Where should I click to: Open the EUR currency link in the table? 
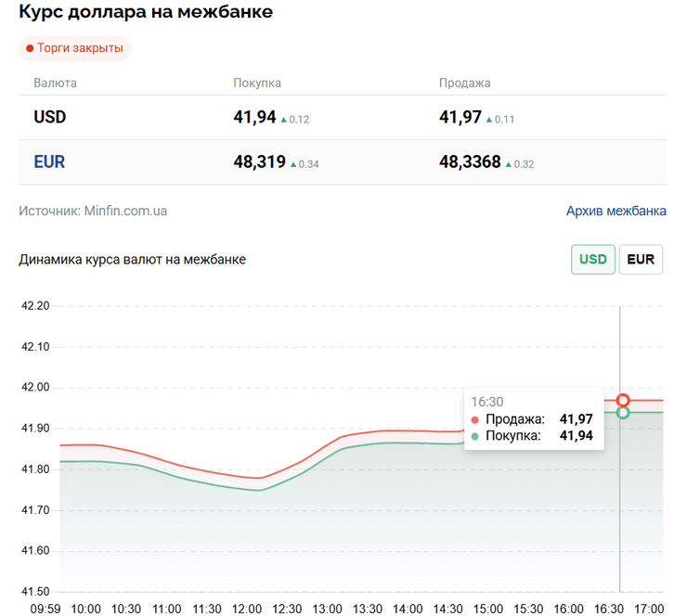[49, 162]
